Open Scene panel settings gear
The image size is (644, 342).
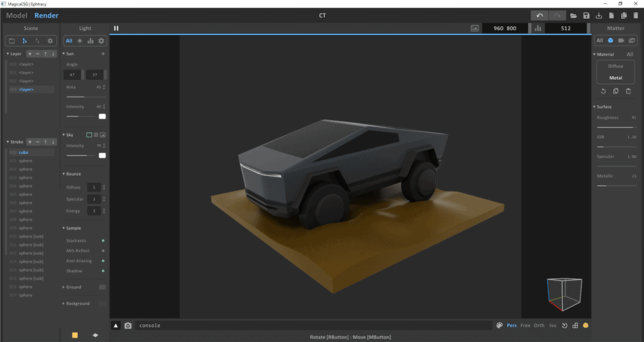[x=50, y=41]
